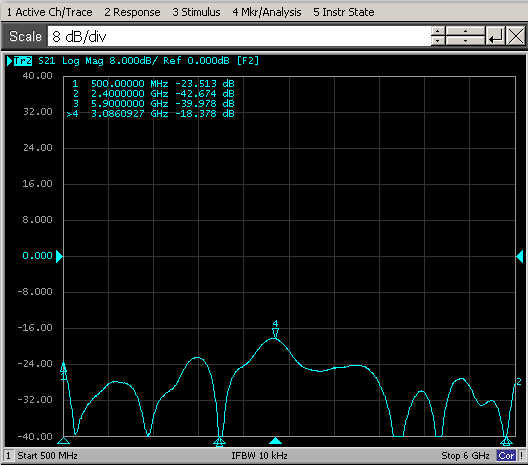The image size is (528, 465).
Task: Click the Log Mag format label
Action: (82, 61)
